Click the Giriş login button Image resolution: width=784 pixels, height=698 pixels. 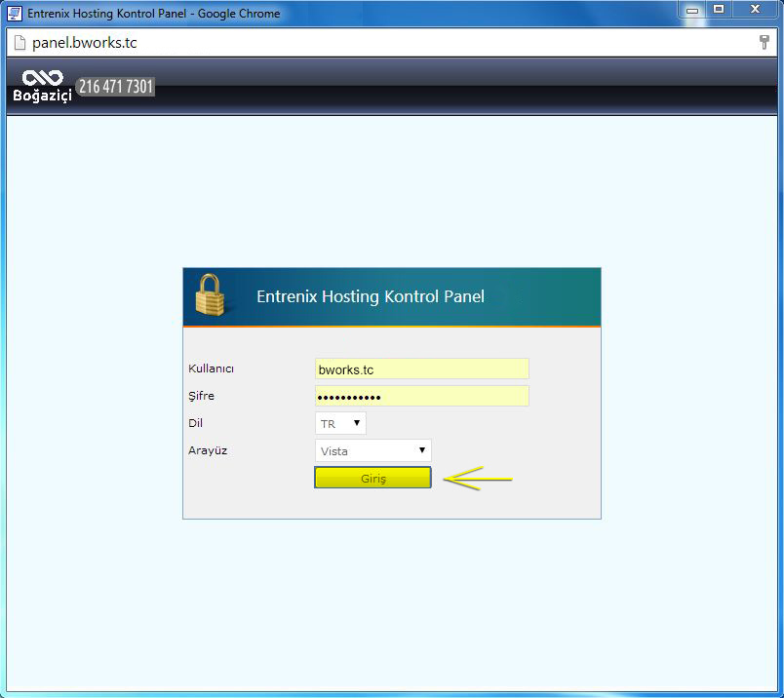(x=372, y=478)
